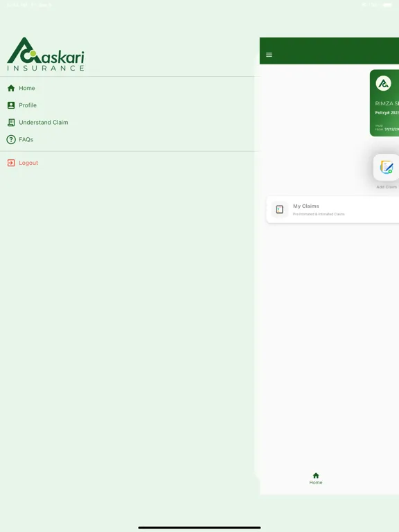Open Profile from the drawer menu
Image resolution: width=399 pixels, height=532 pixels.
pyautogui.click(x=28, y=105)
